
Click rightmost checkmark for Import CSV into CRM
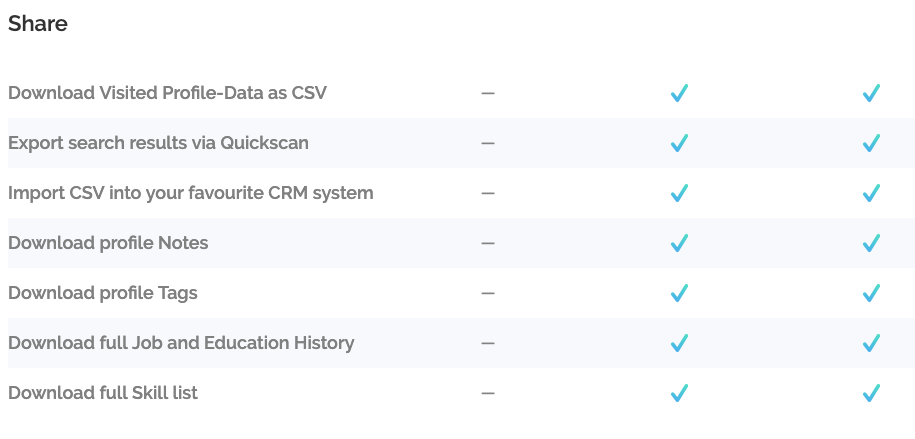pyautogui.click(x=871, y=193)
